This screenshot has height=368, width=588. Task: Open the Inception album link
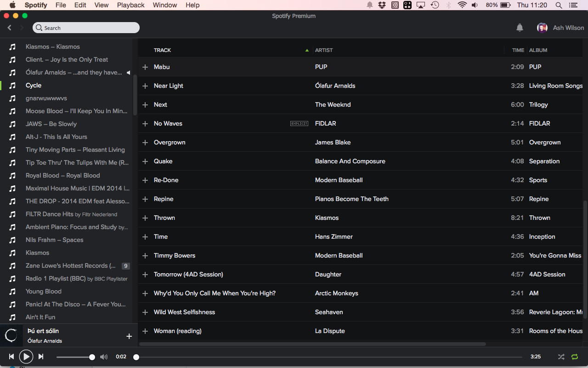point(542,237)
